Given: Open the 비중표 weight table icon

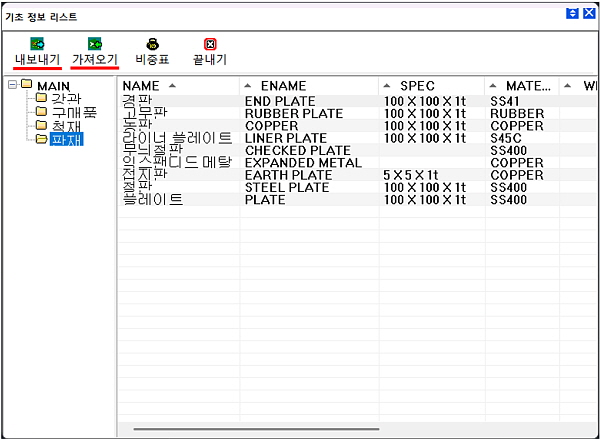Looking at the screenshot, I should coord(152,44).
